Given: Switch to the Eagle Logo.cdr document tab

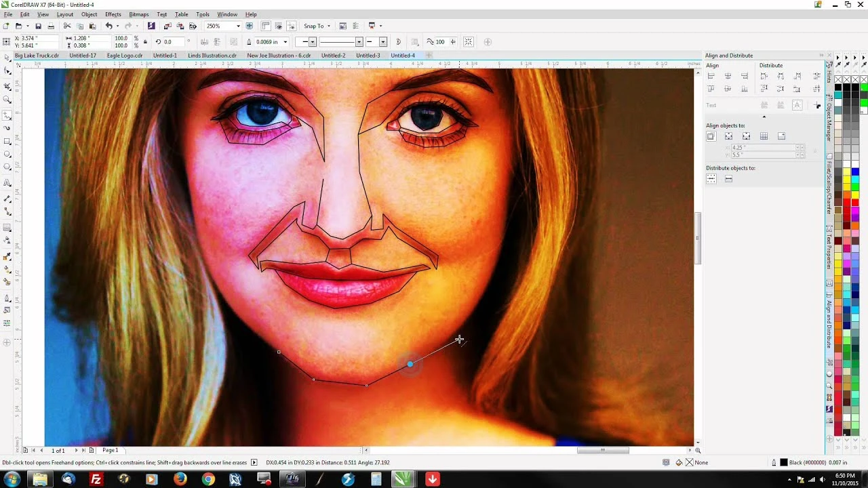Looking at the screenshot, I should coord(124,56).
